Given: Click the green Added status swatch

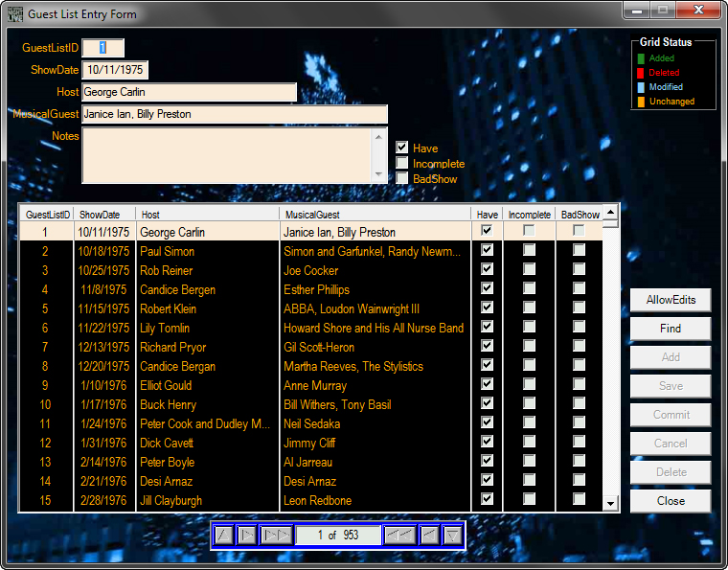Looking at the screenshot, I should click(642, 58).
